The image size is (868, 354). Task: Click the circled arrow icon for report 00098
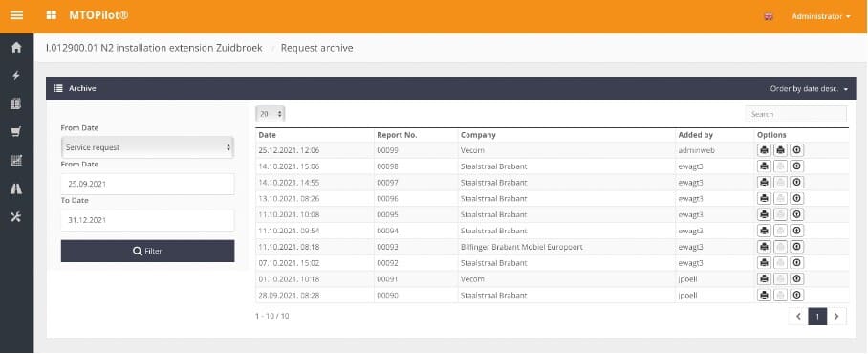click(x=796, y=166)
